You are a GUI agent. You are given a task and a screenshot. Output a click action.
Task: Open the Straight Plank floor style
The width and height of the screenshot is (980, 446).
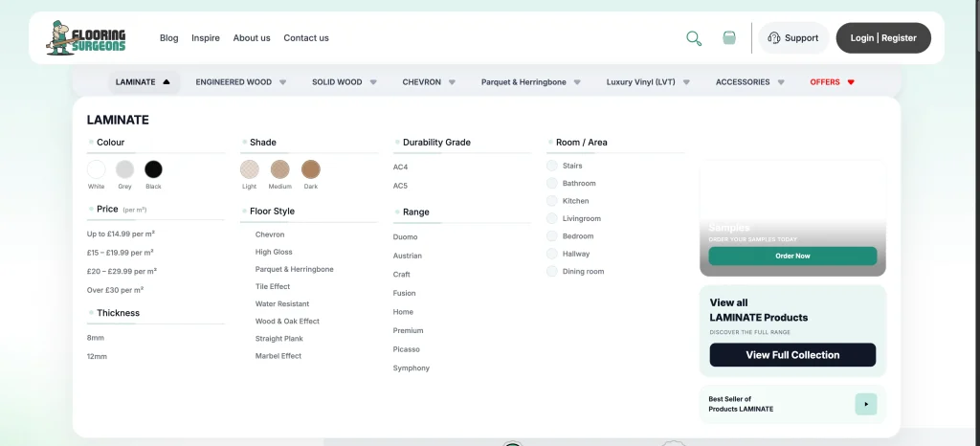[278, 339]
